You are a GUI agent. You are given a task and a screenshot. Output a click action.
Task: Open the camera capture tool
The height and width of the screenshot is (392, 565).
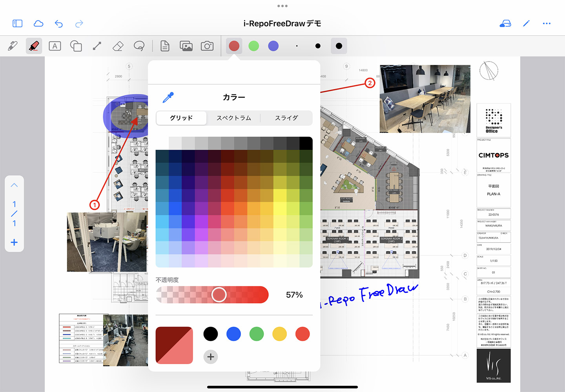pos(207,46)
